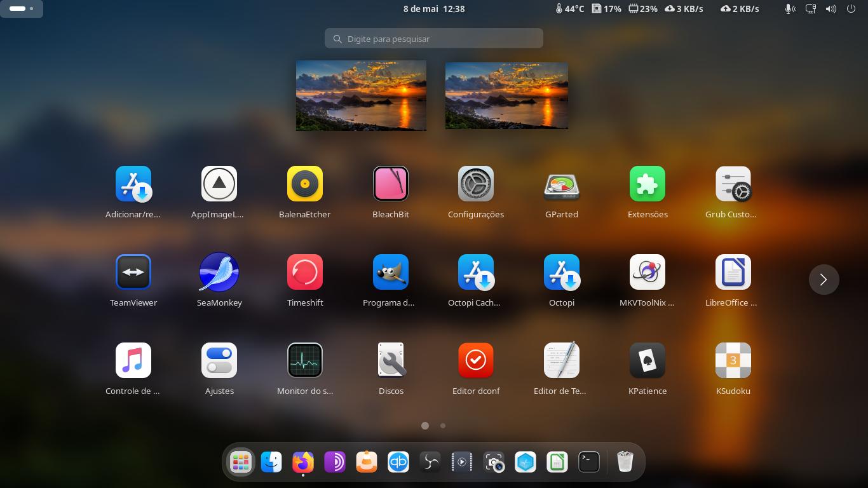Go to next page of apps
868x488 pixels.
(824, 280)
